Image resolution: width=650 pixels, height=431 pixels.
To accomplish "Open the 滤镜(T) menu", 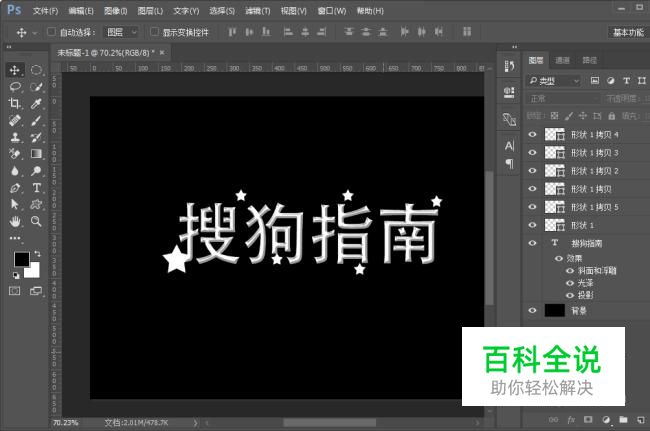I will point(257,11).
